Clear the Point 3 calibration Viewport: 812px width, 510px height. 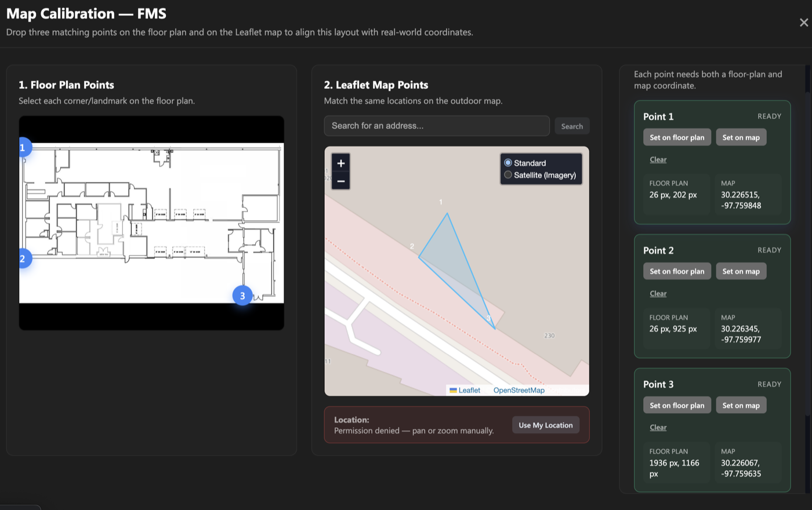tap(658, 427)
